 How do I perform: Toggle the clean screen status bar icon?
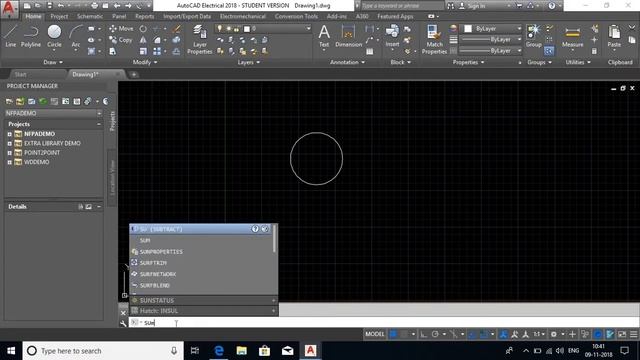click(622, 334)
